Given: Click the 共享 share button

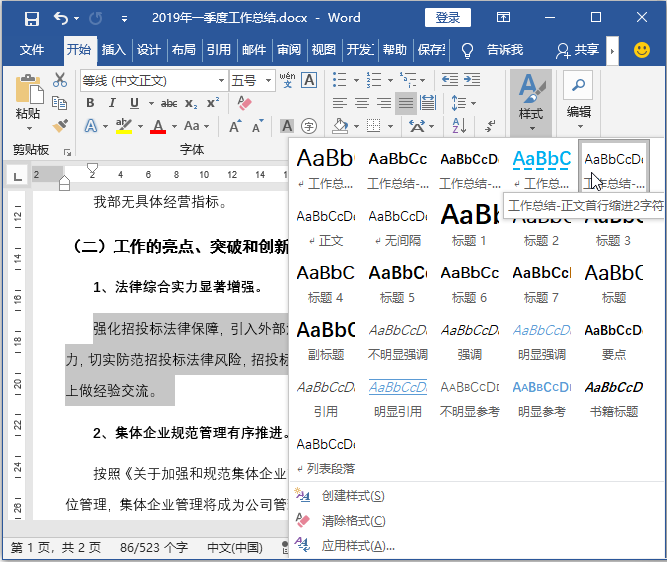Looking at the screenshot, I should 577,50.
